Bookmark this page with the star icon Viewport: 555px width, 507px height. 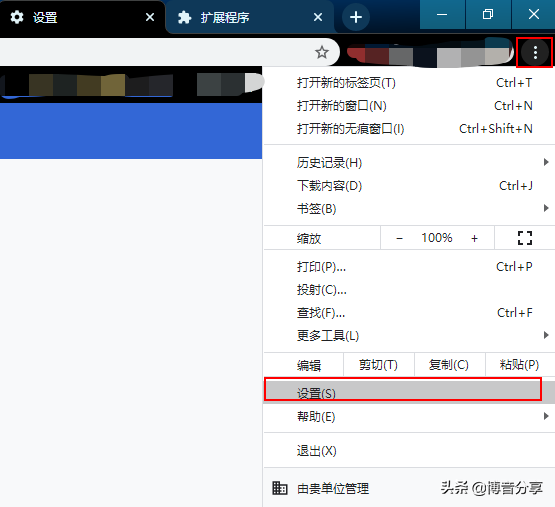[322, 52]
